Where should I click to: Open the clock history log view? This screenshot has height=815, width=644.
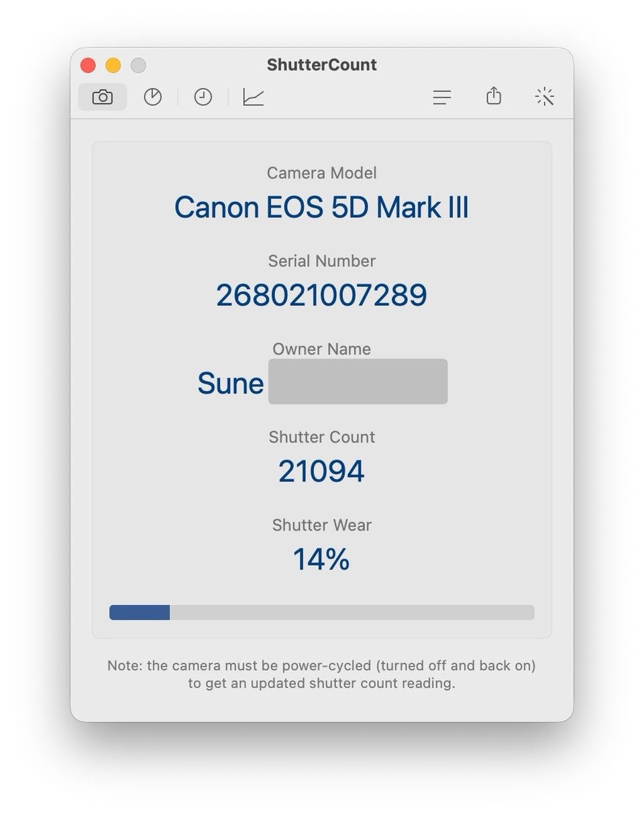point(203,97)
